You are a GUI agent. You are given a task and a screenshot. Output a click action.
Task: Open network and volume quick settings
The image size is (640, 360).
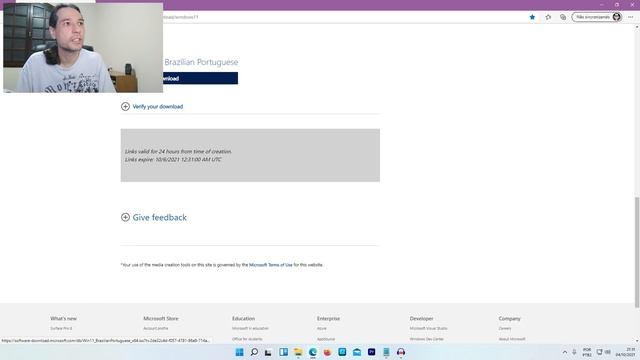(604, 352)
